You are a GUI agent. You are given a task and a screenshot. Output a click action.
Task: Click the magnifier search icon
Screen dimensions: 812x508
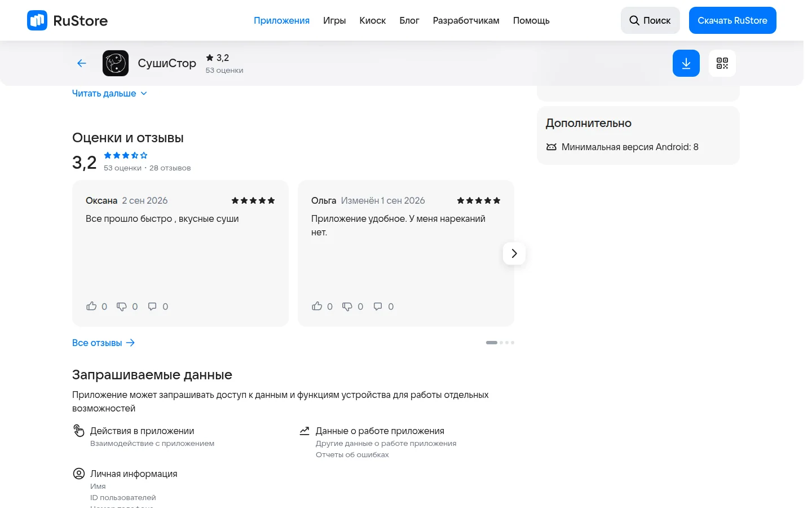click(634, 20)
